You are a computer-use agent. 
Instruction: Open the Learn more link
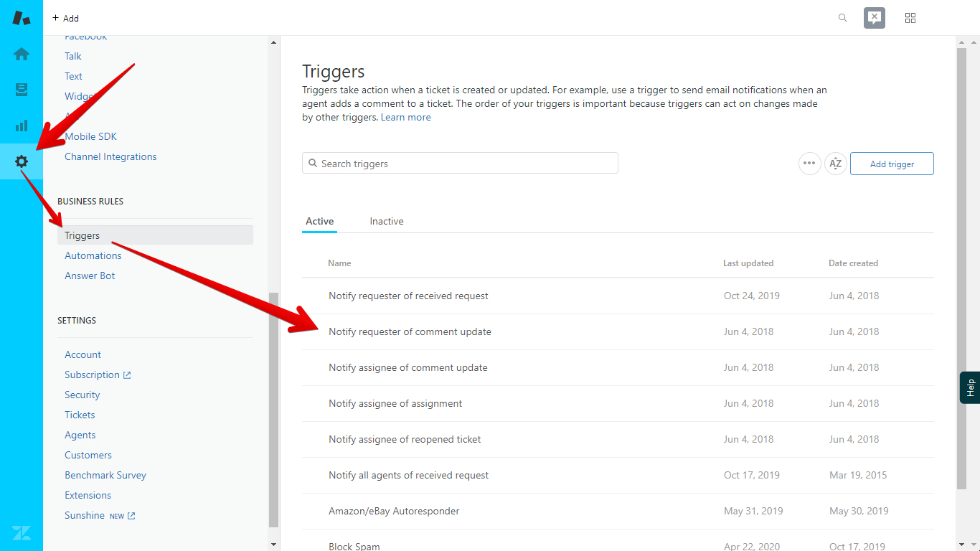click(405, 116)
